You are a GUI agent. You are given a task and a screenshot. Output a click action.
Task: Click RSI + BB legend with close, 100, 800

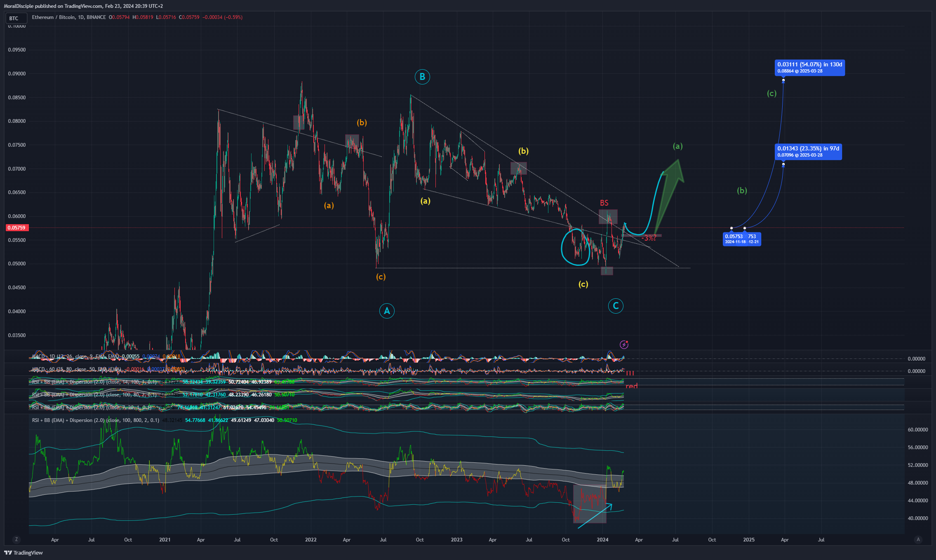point(164,420)
